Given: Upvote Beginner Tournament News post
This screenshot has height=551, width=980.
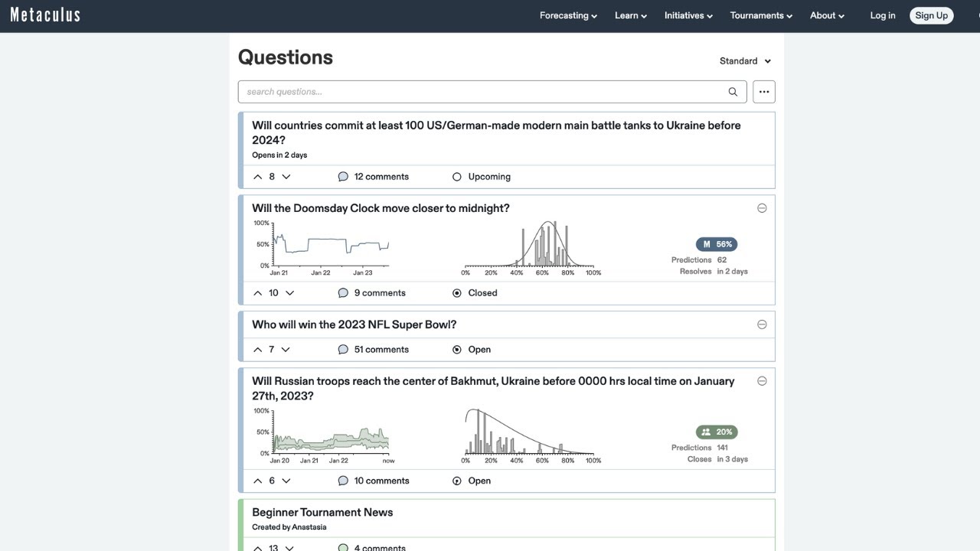Looking at the screenshot, I should [x=258, y=548].
